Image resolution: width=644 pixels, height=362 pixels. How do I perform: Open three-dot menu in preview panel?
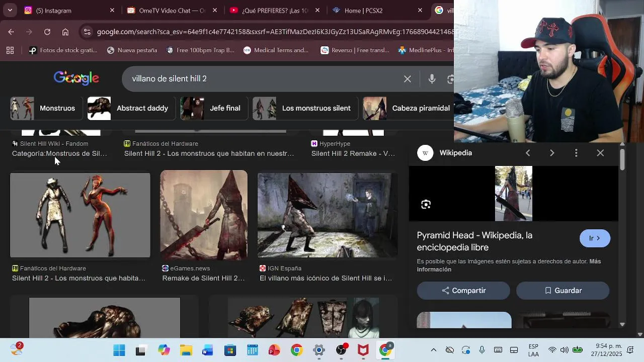tap(576, 153)
